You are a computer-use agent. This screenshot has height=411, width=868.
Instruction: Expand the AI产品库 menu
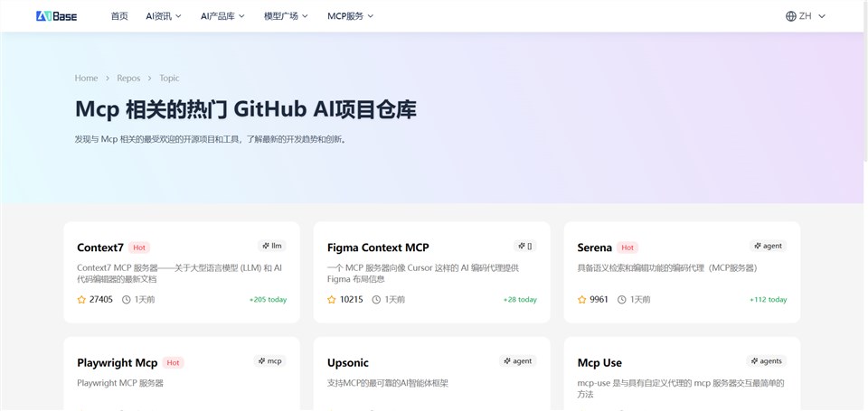tap(222, 16)
